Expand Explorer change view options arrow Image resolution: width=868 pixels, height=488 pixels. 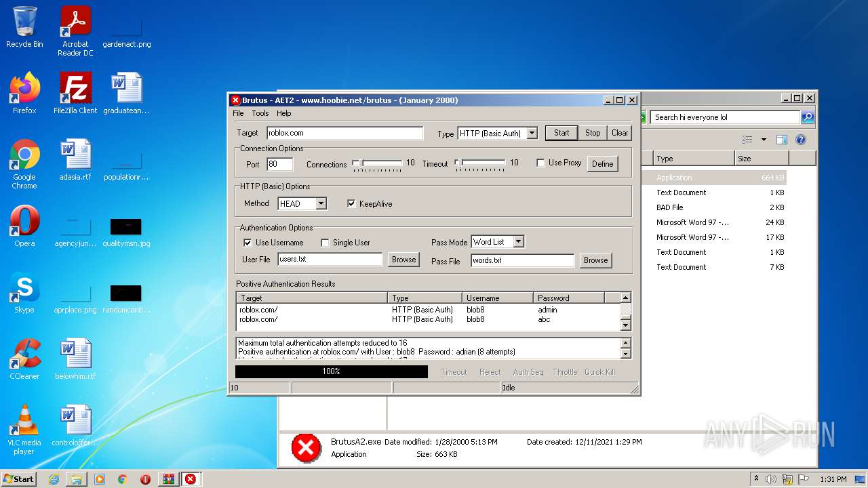[x=764, y=140]
